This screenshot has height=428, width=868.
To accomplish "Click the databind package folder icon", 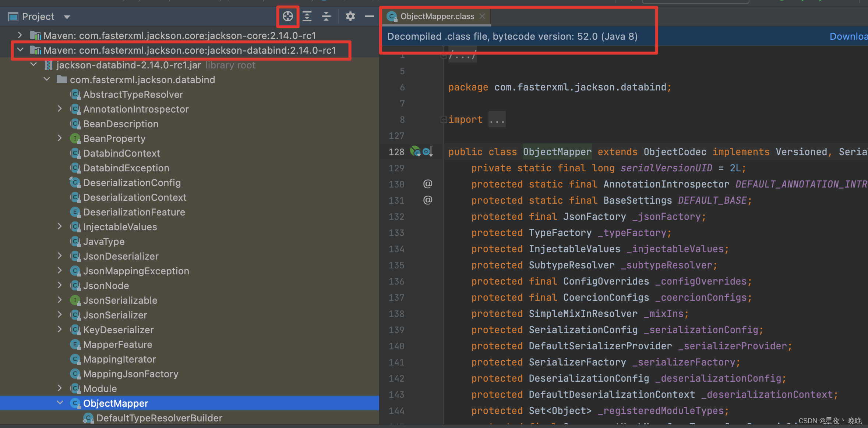I will [x=61, y=79].
